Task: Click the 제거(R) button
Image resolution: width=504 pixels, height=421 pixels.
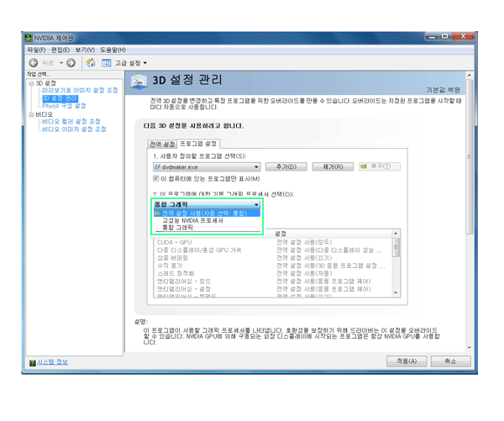Action: (x=333, y=166)
